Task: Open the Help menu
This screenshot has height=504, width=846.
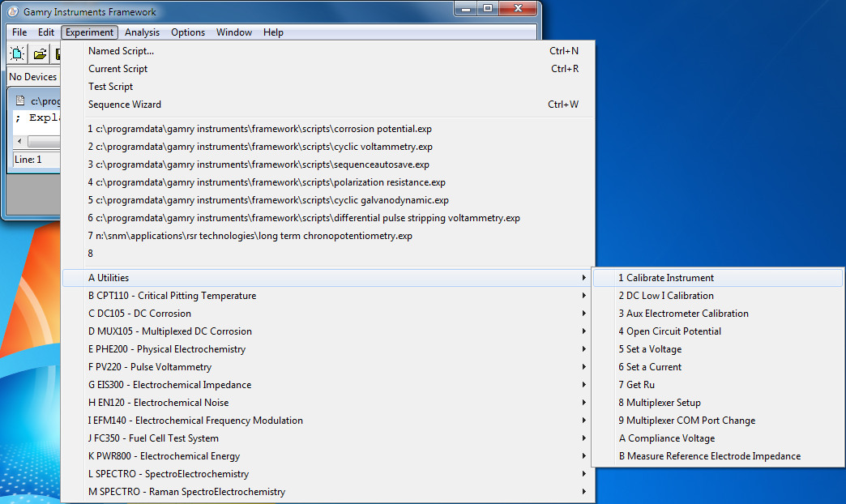Action: (273, 32)
